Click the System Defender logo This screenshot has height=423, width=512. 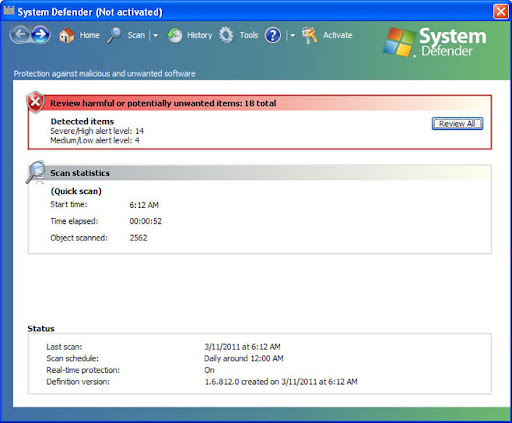pyautogui.click(x=435, y=42)
